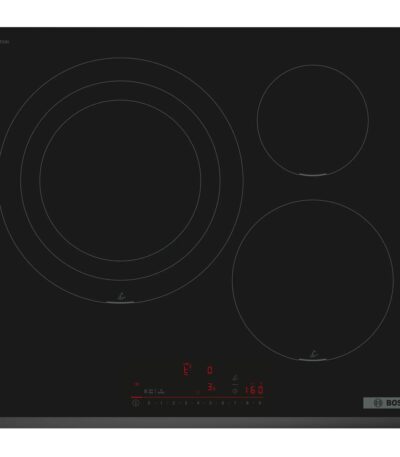The image size is (400, 457).
Task: Click the Bosch logo badge
Action: 381,403
